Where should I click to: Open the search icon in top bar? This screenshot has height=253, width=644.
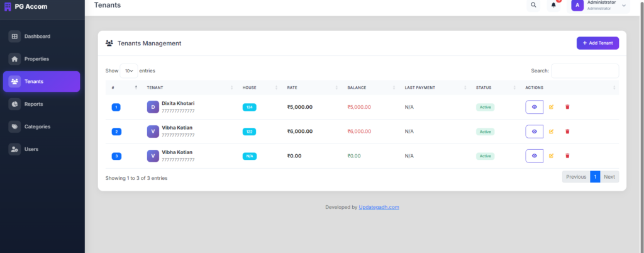point(533,5)
